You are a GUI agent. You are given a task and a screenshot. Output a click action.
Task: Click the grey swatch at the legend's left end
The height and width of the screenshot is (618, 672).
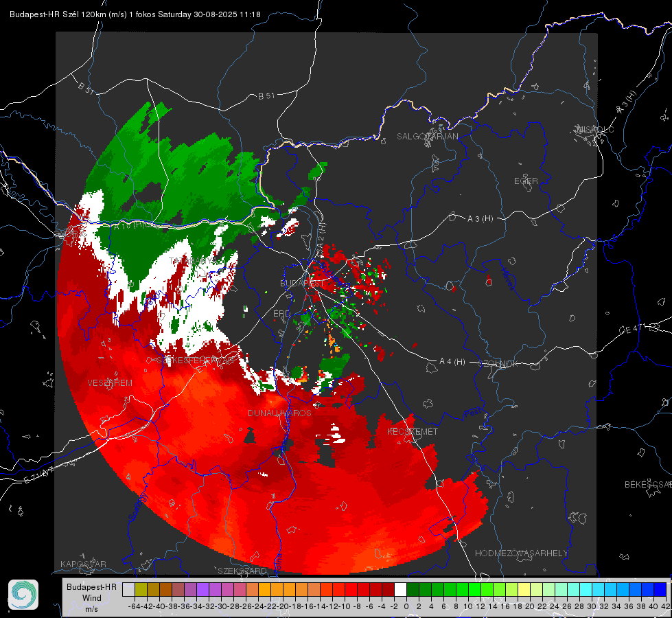coord(128,589)
